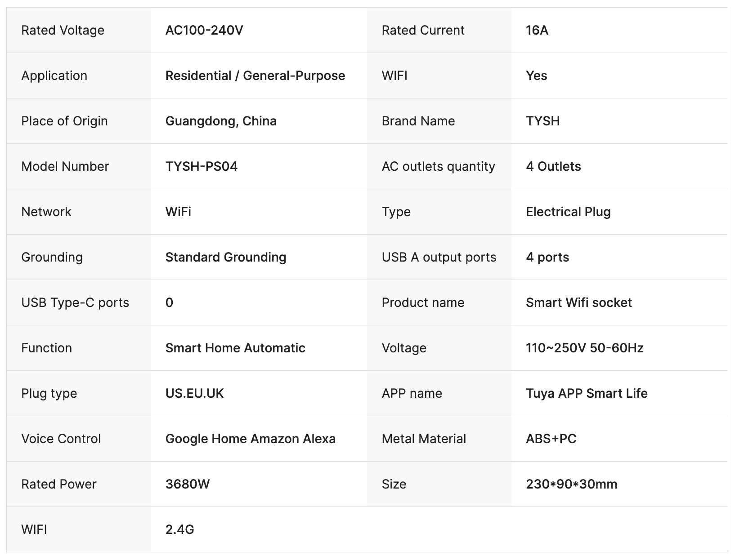Select the US.EU.UK plug type value
This screenshot has height=560, width=735.
pyautogui.click(x=195, y=393)
